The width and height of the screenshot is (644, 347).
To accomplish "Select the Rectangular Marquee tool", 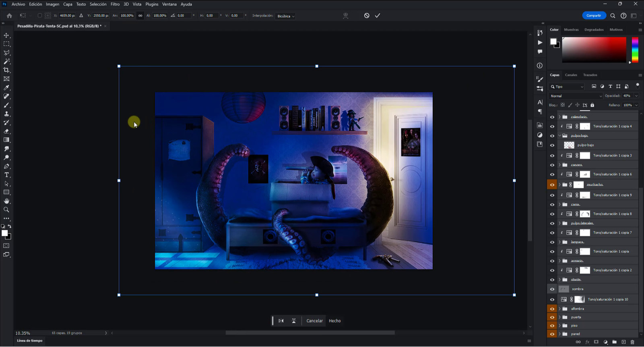I will click(6, 44).
